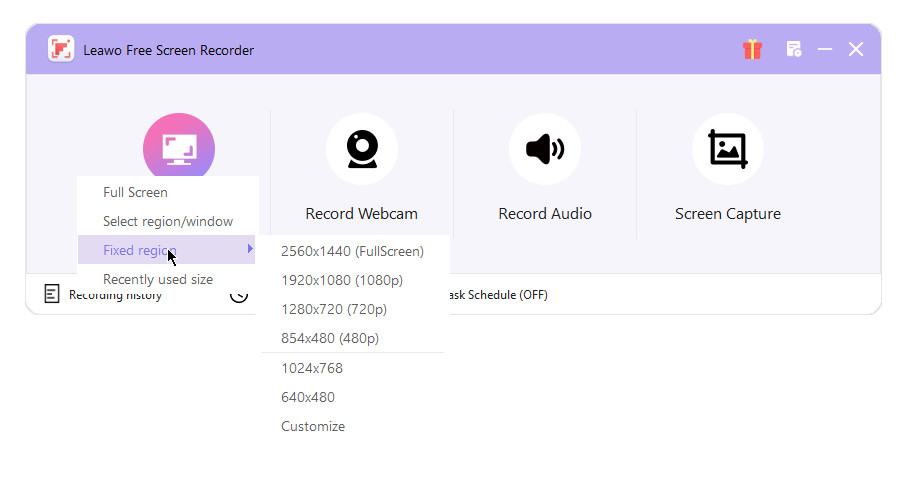Select 1920x1080 (1080p) resolution
Image resolution: width=903 pixels, height=499 pixels.
point(341,280)
